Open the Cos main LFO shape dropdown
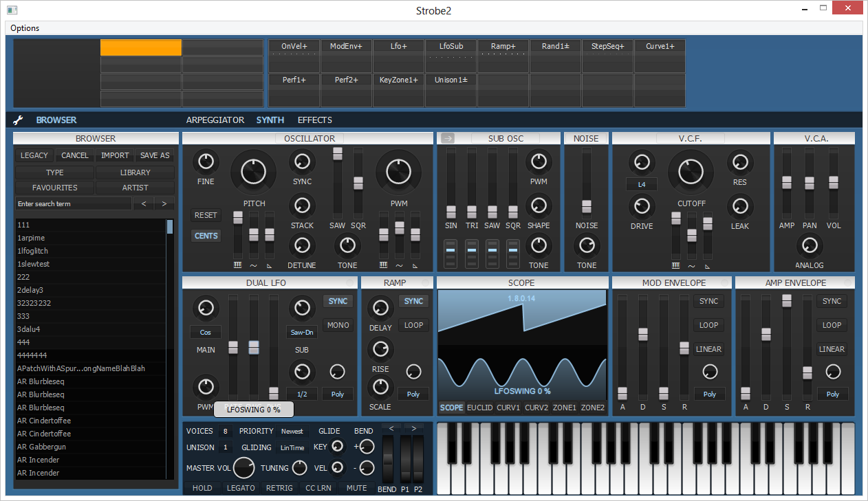 (205, 332)
